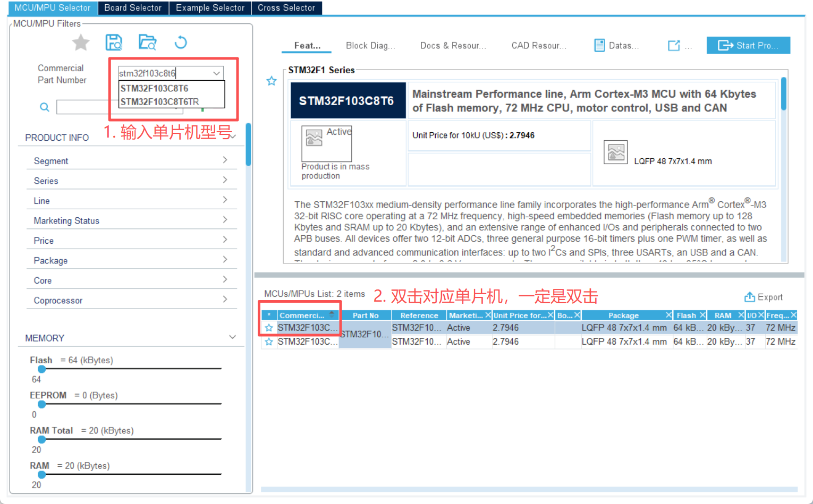Show favorite MCUs star filter
The width and height of the screenshot is (813, 504).
coord(81,42)
